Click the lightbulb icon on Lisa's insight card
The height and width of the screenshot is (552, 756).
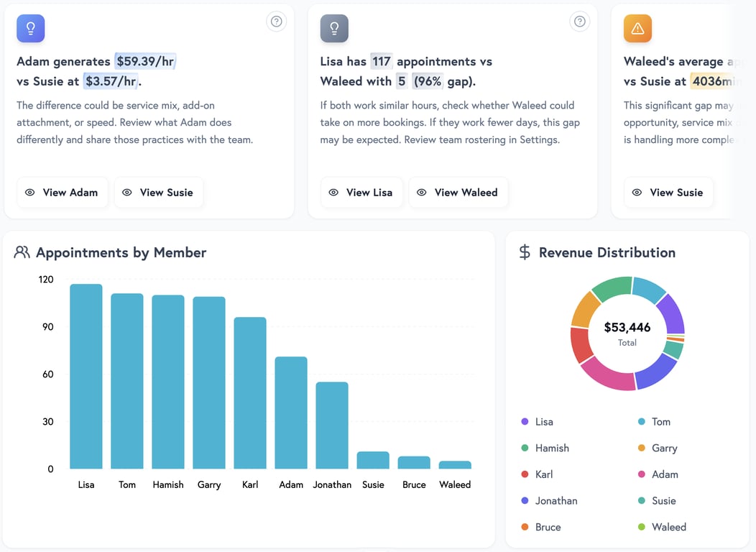point(333,28)
